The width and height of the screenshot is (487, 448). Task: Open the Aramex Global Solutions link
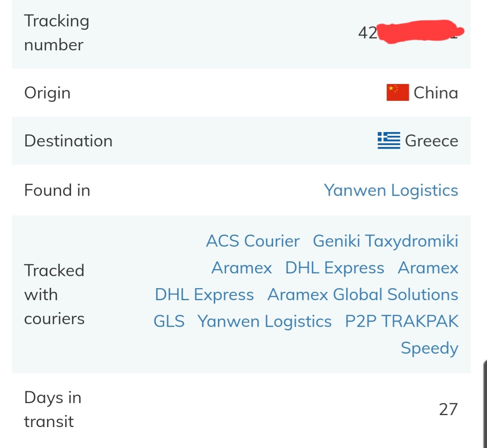363,295
